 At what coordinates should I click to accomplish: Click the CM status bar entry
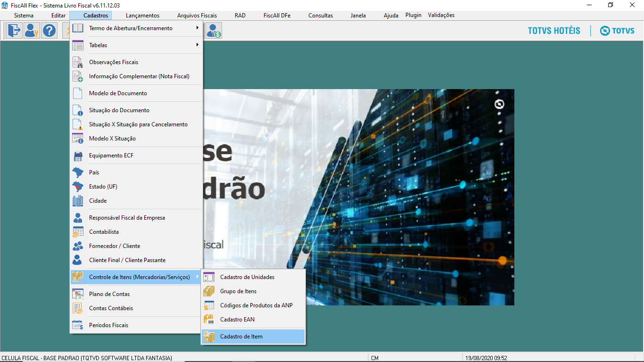(375, 358)
